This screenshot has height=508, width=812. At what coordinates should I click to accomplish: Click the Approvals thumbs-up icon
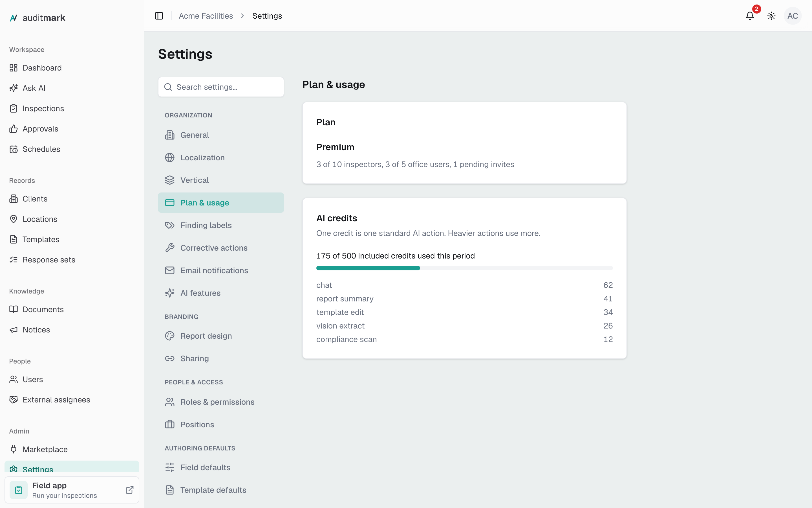coord(14,129)
